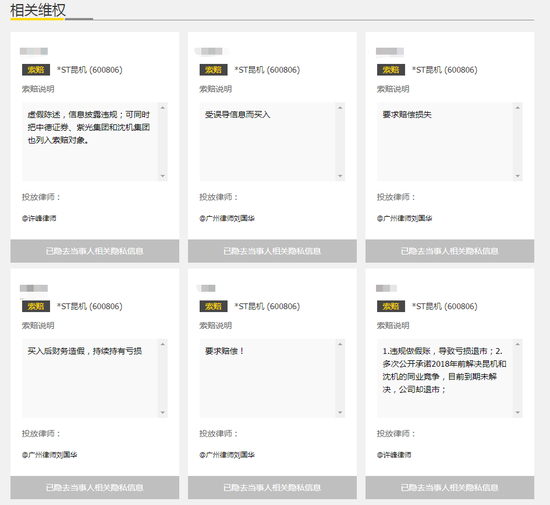This screenshot has height=505, width=550.
Task: Open blurred user avatar on the 受误导信息而买入 card
Action: (x=211, y=52)
